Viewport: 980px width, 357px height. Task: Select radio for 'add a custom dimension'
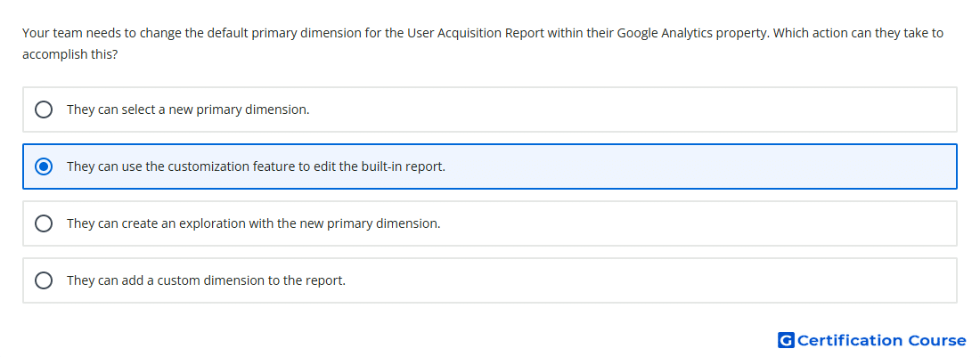(44, 280)
